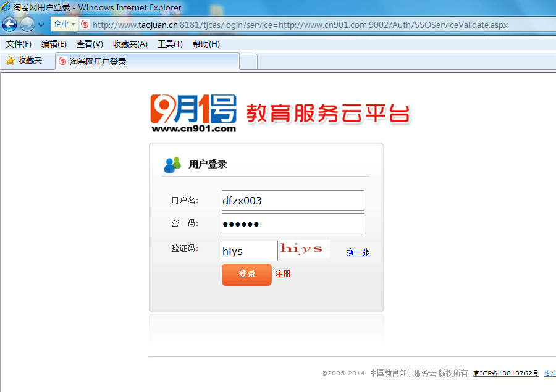Click the site favicon in address bar
Image resolution: width=556 pixels, height=392 pixels.
[x=85, y=25]
